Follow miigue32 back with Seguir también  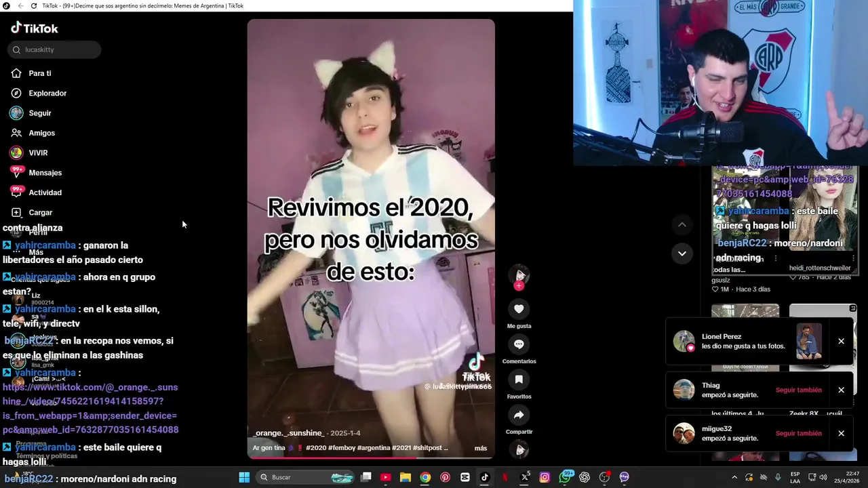click(798, 433)
